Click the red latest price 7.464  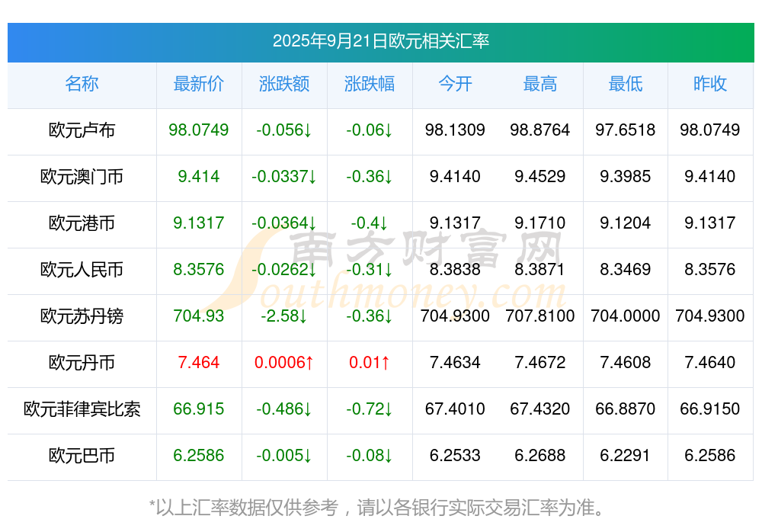coord(199,363)
